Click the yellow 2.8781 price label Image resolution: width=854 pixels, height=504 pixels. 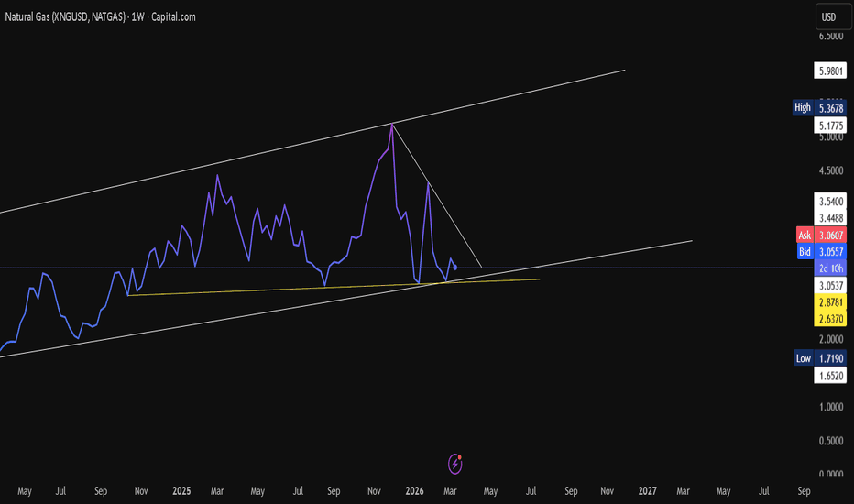pyautogui.click(x=830, y=301)
